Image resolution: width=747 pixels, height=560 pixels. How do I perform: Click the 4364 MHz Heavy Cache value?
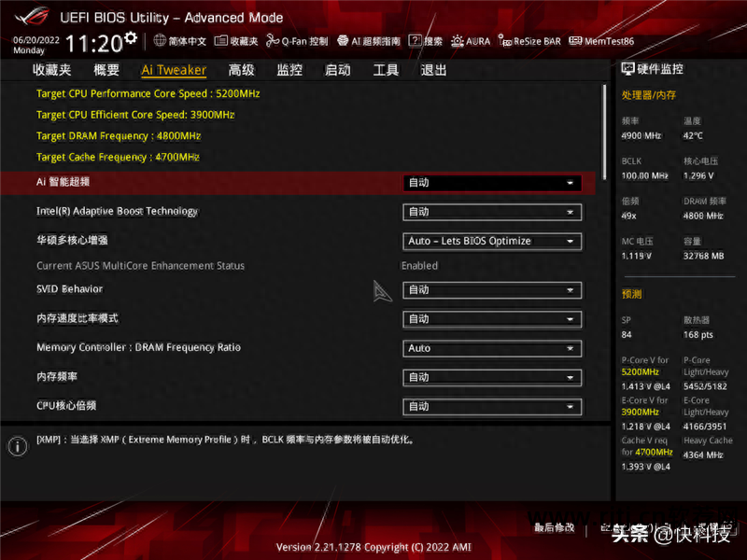pos(703,455)
